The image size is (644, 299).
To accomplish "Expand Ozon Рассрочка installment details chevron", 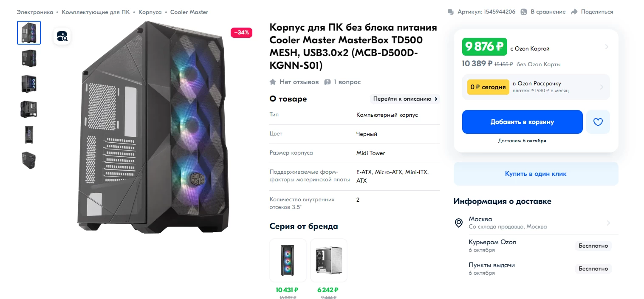I will 602,87.
